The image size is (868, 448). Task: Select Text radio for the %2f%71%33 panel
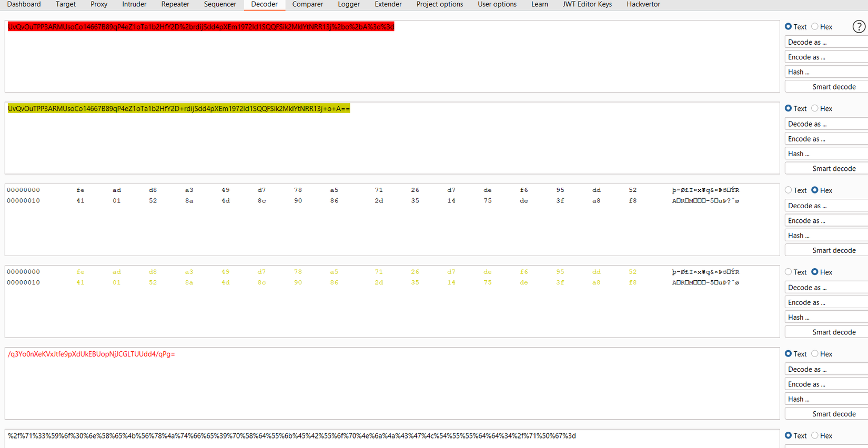788,435
